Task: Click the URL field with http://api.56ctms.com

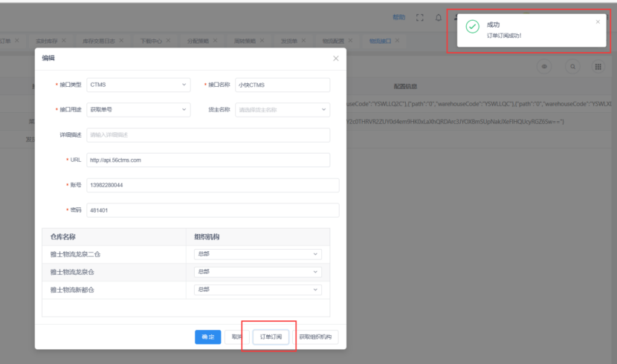Action: pos(208,160)
